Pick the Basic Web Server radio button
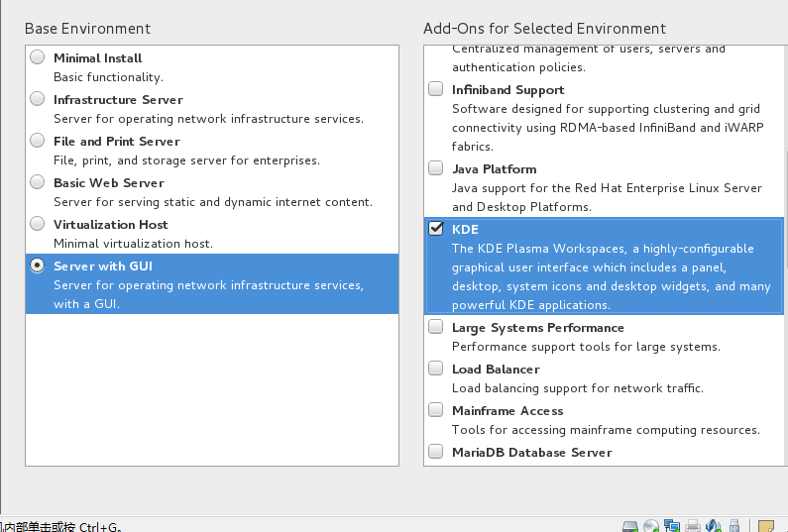The image size is (788, 532). (x=38, y=182)
